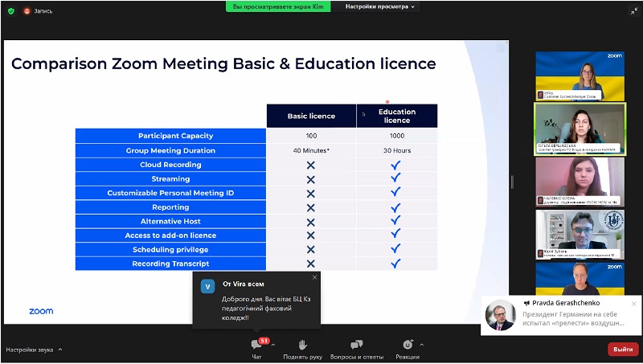Select the video thumbnail of man with glasses
Viewport: 643px width, 364px height.
click(580, 234)
